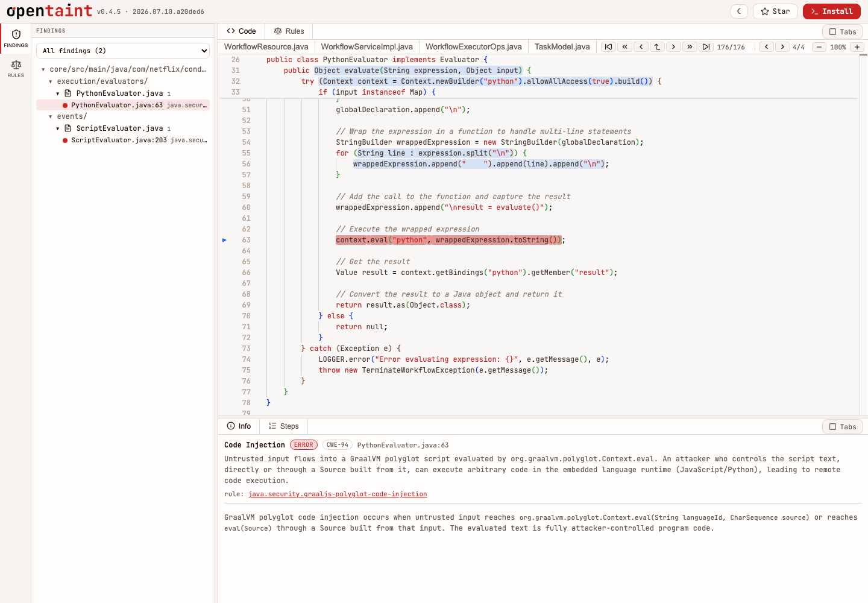The height and width of the screenshot is (603, 868).
Task: Open the WorkflowServiceImpl.java file tab
Action: pyautogui.click(x=367, y=46)
